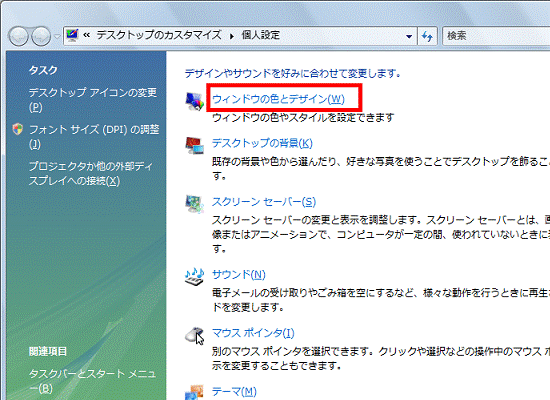
Task: Open タスクバーとスタート メニュー(B) link
Action: pos(92,381)
